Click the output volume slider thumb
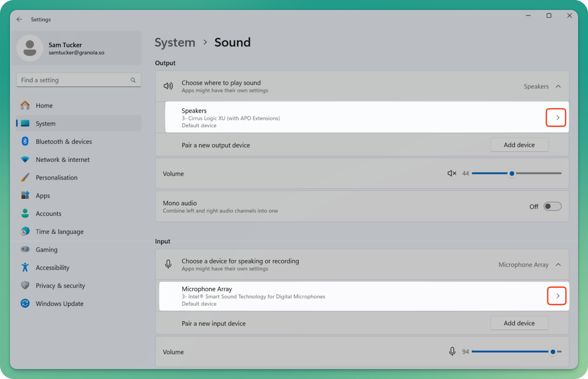The height and width of the screenshot is (379, 588). point(512,173)
